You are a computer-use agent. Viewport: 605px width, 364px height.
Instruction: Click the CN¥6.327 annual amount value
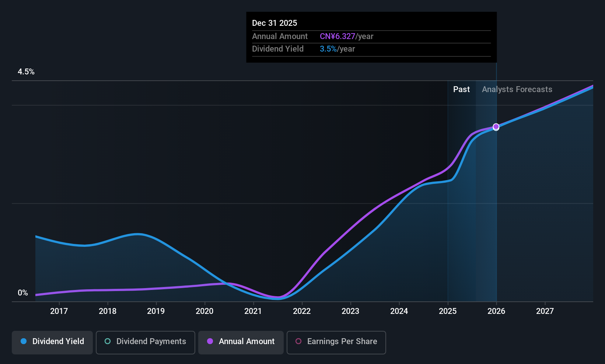pos(338,36)
